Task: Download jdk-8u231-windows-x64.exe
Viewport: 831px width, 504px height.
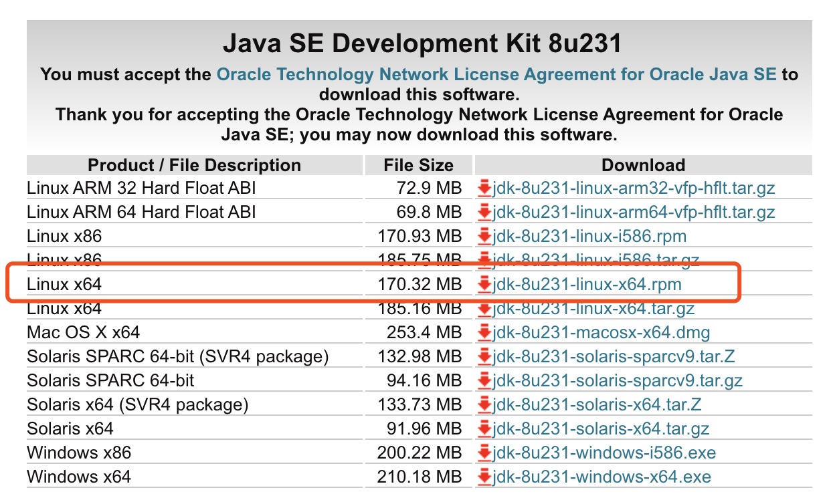Action: [602, 477]
